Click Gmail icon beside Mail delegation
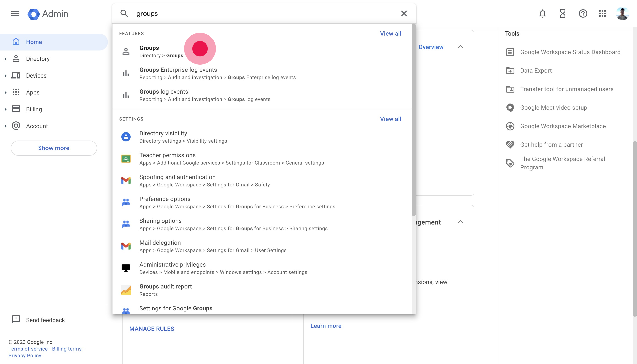637x364 pixels. [126, 246]
